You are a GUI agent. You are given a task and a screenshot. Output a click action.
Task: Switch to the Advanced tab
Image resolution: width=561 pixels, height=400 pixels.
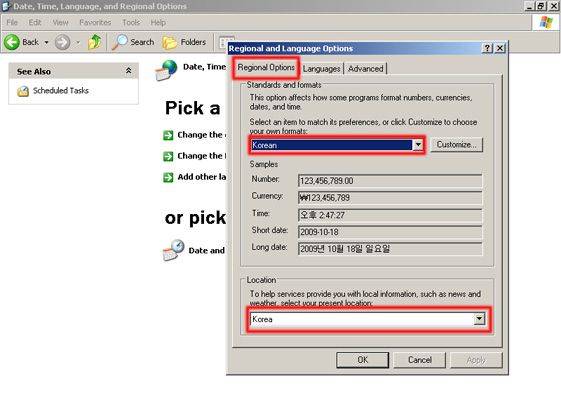365,68
